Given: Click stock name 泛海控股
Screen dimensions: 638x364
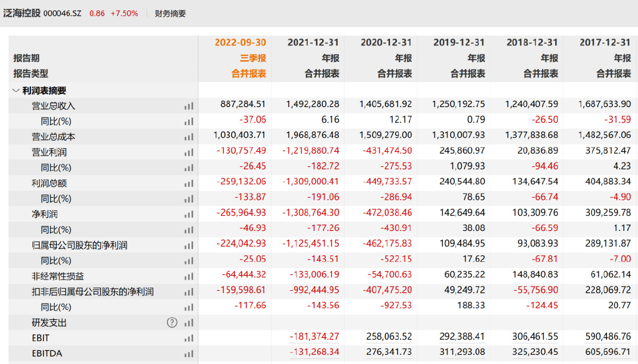Looking at the screenshot, I should [22, 14].
